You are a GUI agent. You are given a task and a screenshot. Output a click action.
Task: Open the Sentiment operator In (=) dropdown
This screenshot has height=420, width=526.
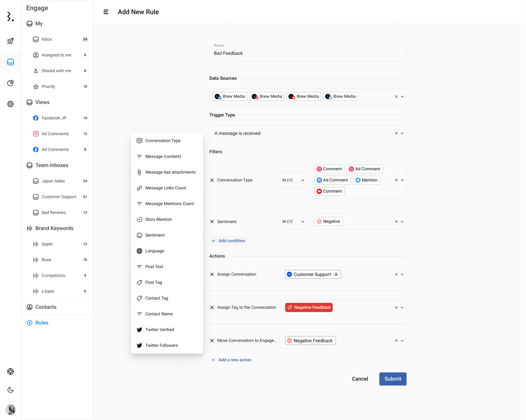pyautogui.click(x=294, y=221)
